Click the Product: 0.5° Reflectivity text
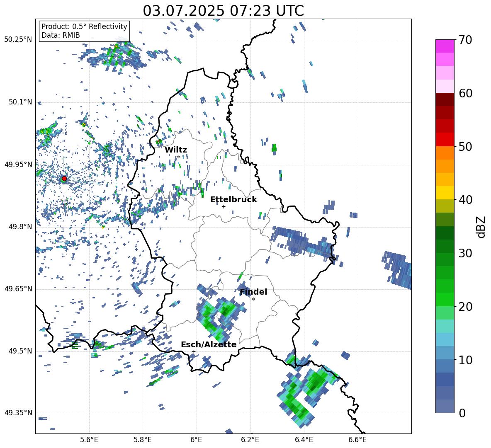Screen dimensions: 491x448 pos(84,27)
